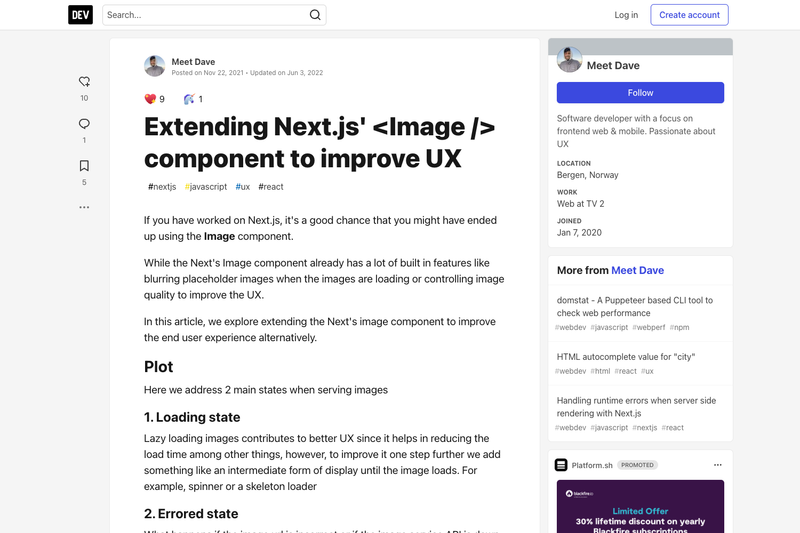Click the search magnifier icon

click(315, 15)
